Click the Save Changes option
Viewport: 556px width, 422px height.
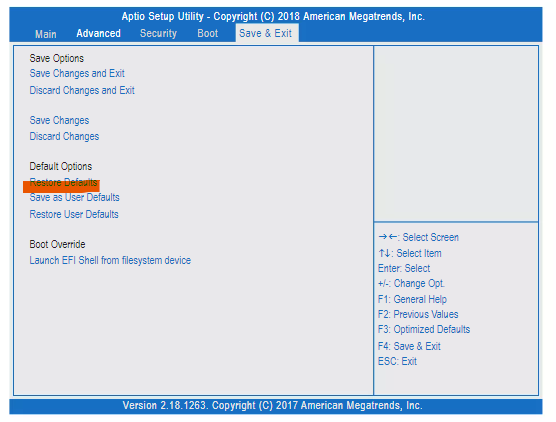[59, 121]
